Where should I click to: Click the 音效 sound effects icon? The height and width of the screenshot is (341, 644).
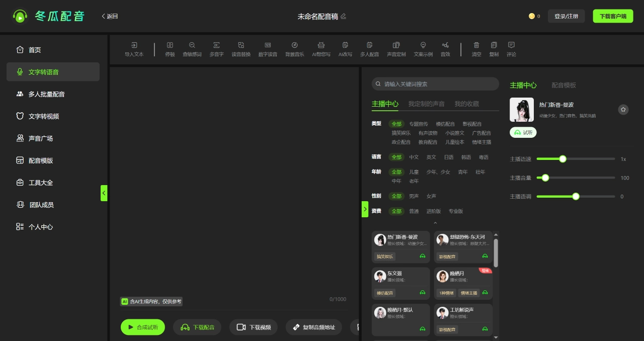pyautogui.click(x=445, y=45)
